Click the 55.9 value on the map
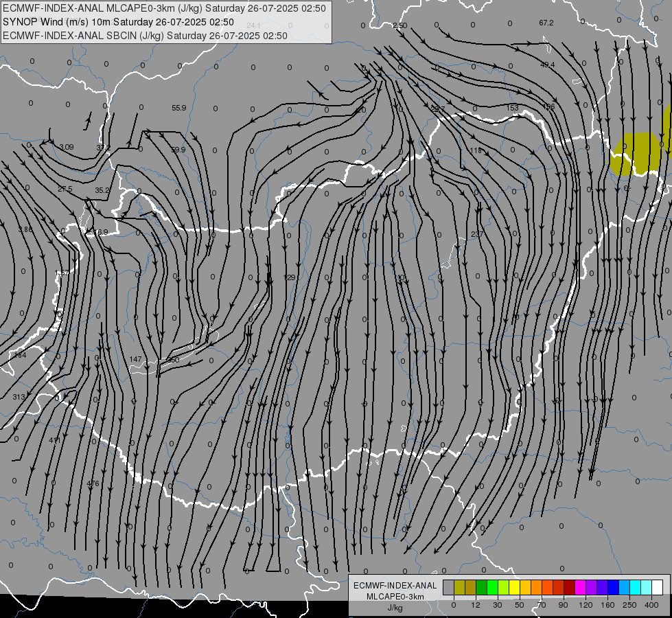Screen dimensions: 672x618 click(179, 108)
